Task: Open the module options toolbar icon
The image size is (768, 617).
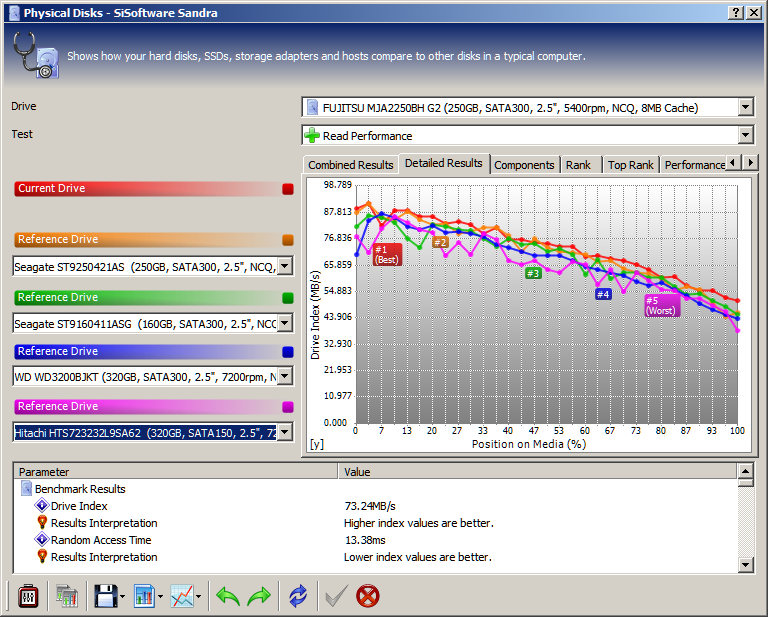Action: [28, 596]
